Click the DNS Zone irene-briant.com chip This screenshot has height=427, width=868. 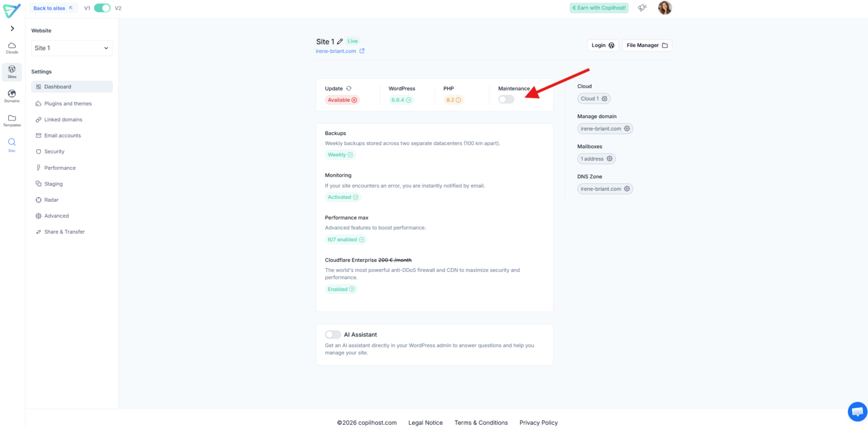pyautogui.click(x=605, y=189)
